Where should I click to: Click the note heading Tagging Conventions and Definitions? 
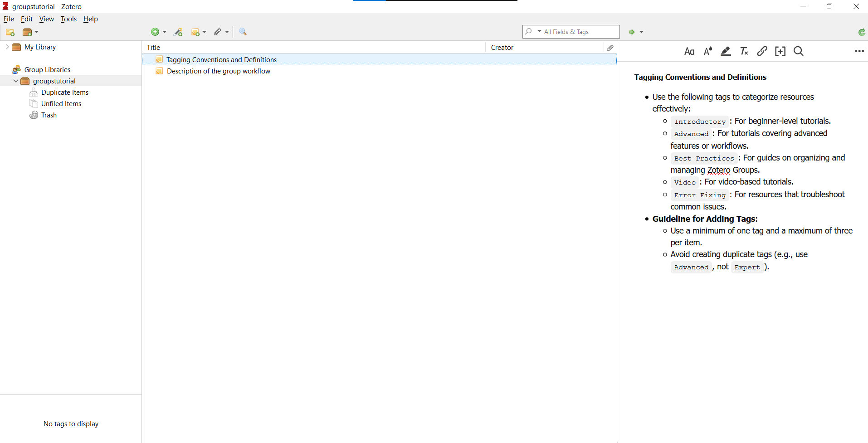tap(700, 77)
